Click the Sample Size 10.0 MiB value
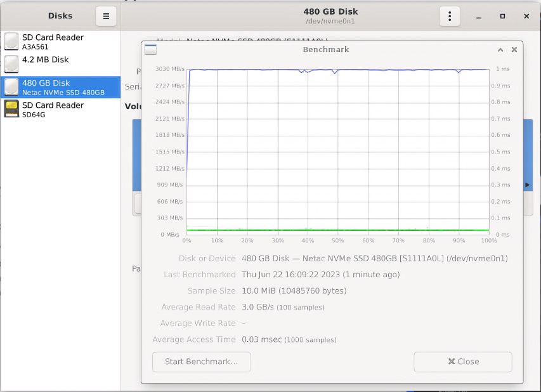The height and width of the screenshot is (392, 541). coord(294,291)
